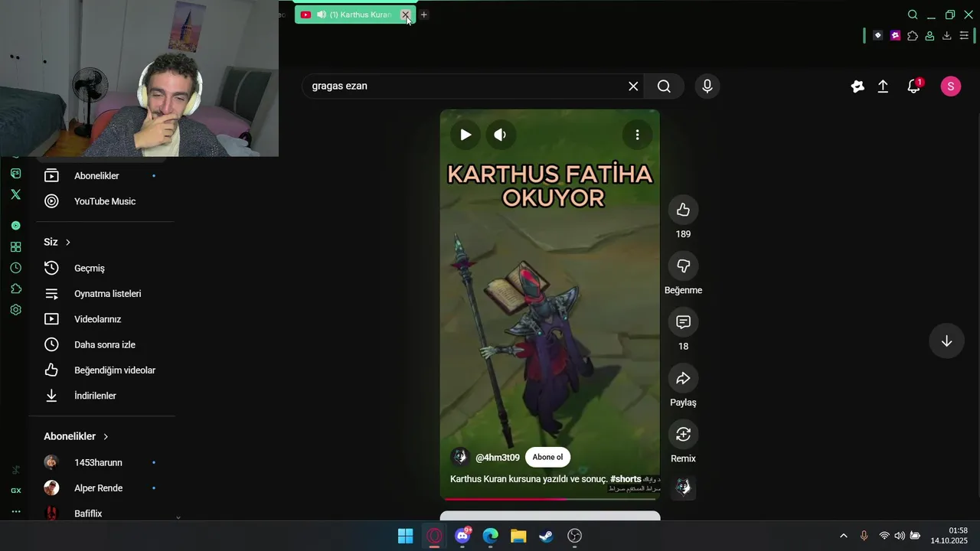Expand the Abonelikler subscriptions heading
This screenshot has height=551, width=980.
(77, 436)
